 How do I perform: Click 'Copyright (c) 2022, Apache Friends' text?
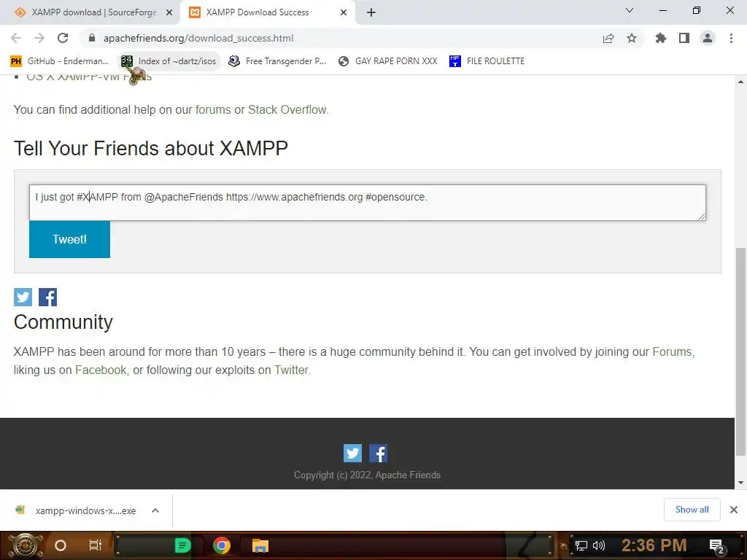[368, 475]
